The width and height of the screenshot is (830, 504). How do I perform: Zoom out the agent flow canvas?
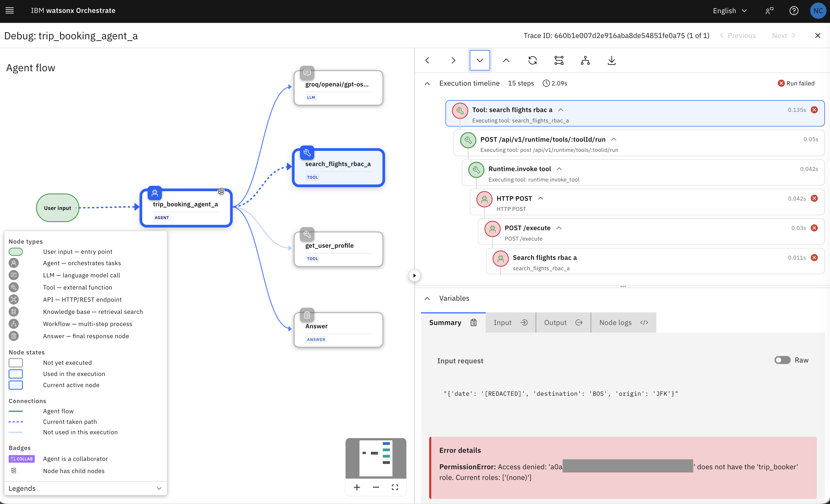click(376, 487)
